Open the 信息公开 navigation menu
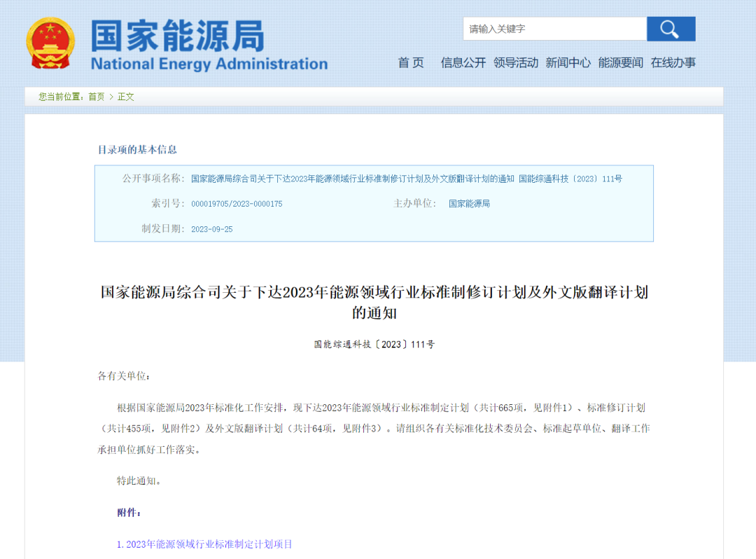756x559 pixels. 463,63
